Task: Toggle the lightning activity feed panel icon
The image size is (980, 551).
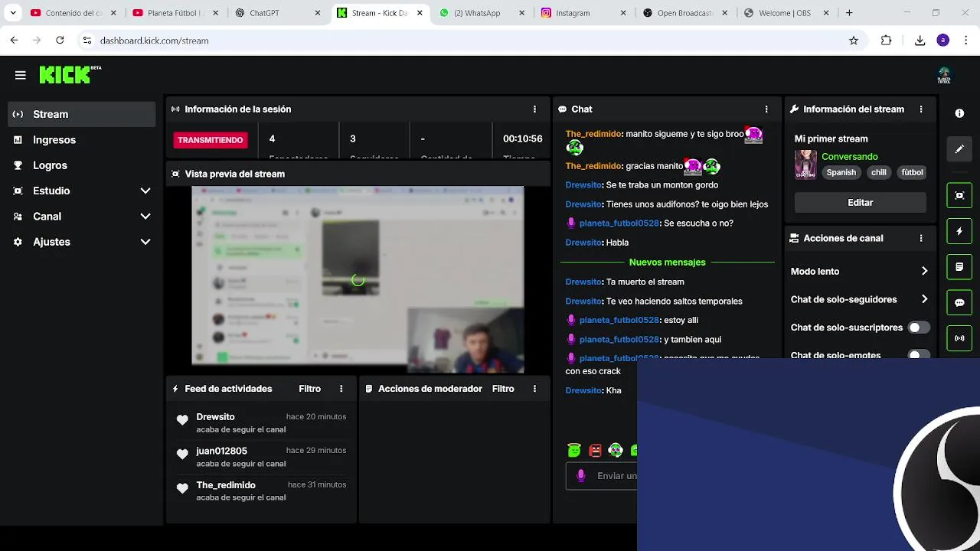Action: pos(959,231)
